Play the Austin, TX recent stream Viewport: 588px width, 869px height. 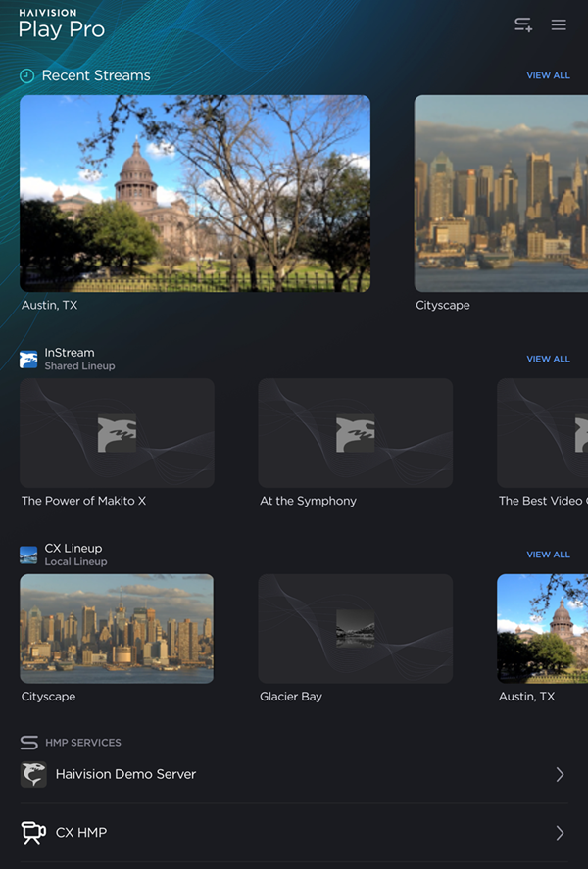[x=195, y=193]
